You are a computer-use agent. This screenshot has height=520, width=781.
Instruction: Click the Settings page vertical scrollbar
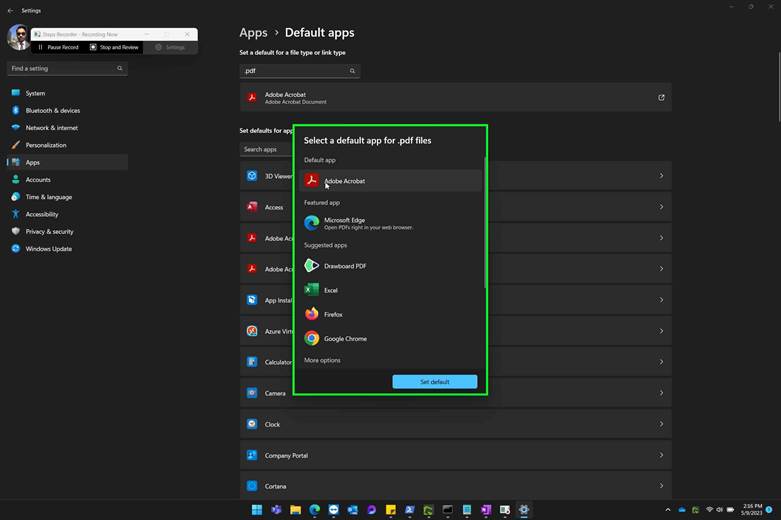point(779,85)
